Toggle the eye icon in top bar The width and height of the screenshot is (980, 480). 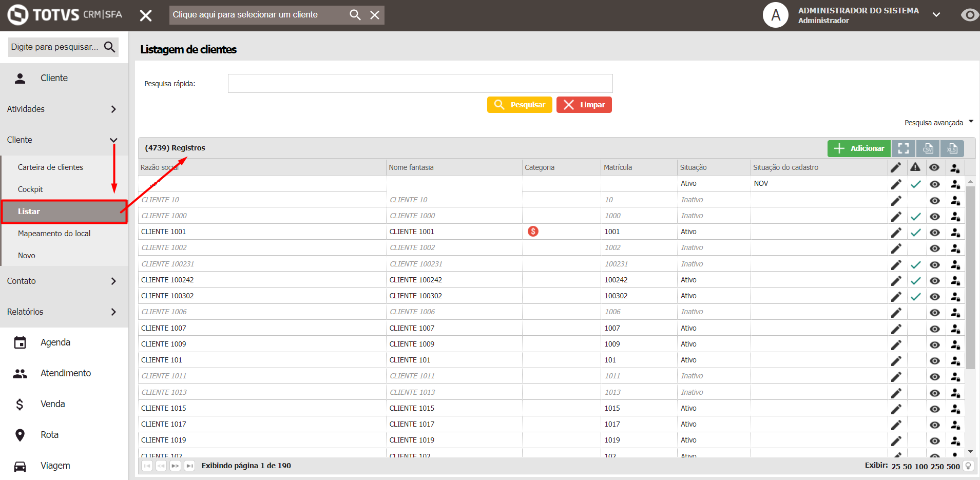tap(969, 15)
